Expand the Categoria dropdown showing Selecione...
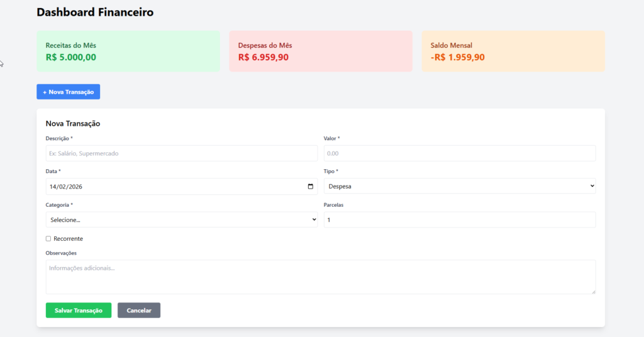Screen dimensions: 644x337 pos(181,220)
